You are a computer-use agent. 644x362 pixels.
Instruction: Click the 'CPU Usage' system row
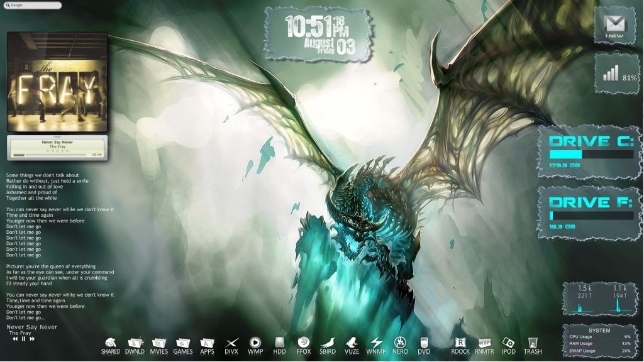click(x=599, y=337)
